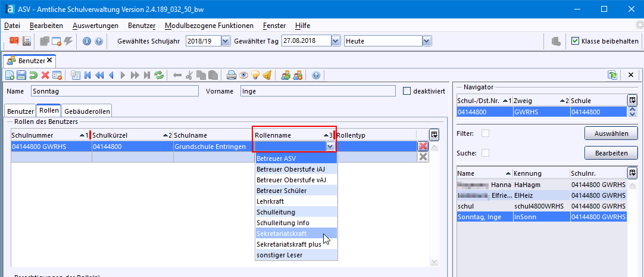
Task: Click the printer icon in toolbar
Action: pyautogui.click(x=232, y=75)
